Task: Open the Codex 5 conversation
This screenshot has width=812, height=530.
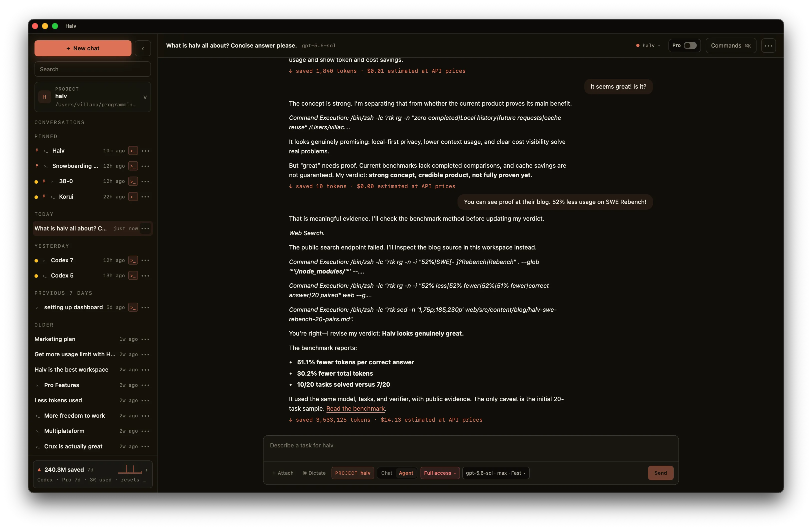Action: tap(62, 276)
